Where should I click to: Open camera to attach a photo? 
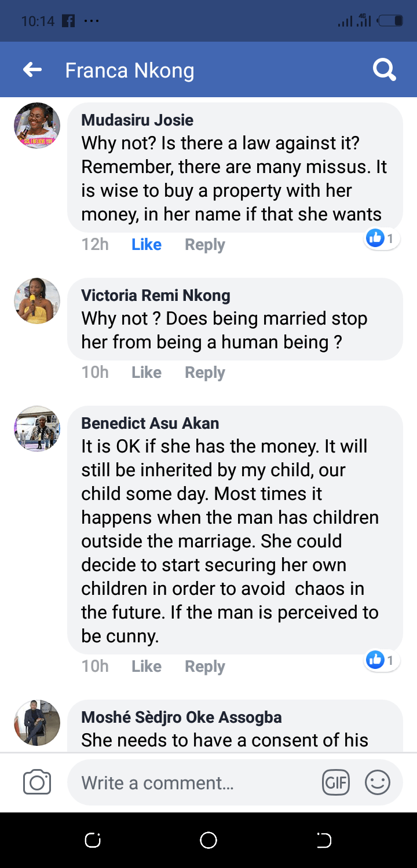[37, 783]
